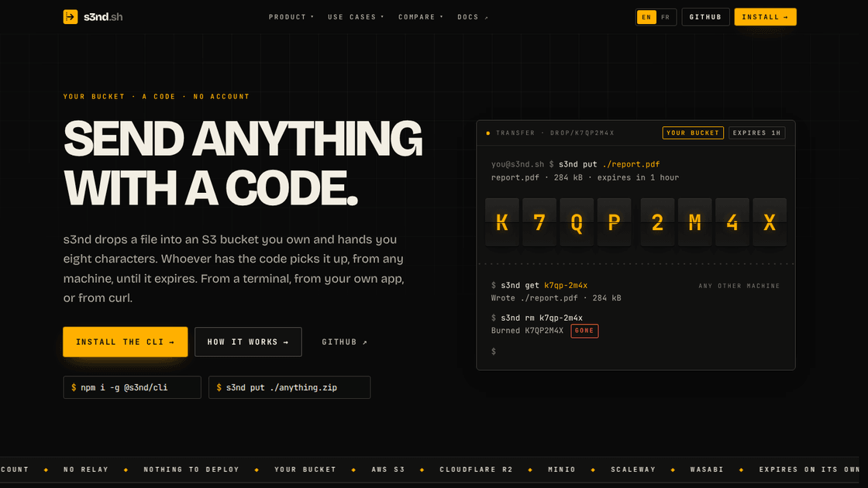Click the red Gone badge
Image resolution: width=868 pixels, height=488 pixels.
tap(584, 330)
